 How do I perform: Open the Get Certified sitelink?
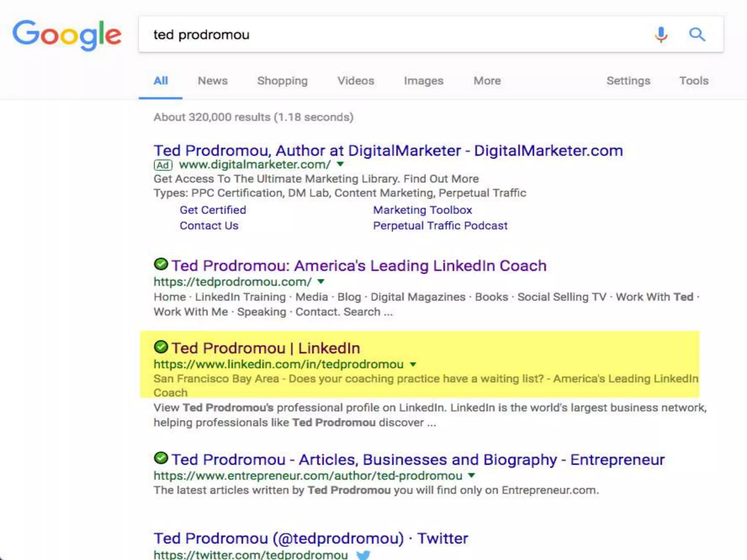213,210
